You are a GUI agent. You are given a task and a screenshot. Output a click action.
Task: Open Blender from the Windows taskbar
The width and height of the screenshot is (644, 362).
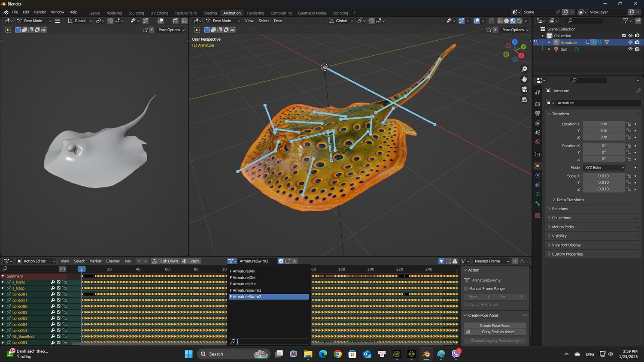click(x=426, y=354)
